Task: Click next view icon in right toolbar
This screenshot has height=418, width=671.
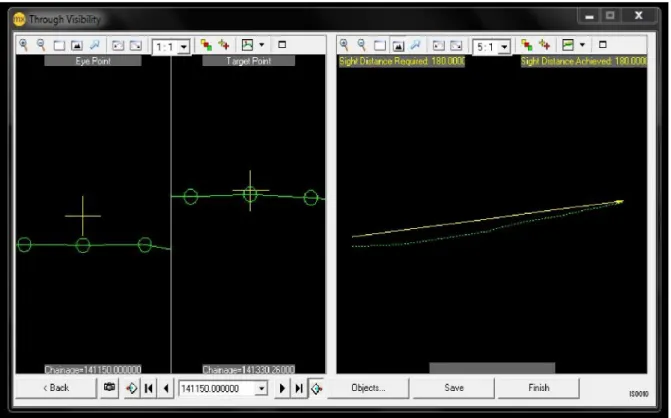Action: [x=456, y=45]
